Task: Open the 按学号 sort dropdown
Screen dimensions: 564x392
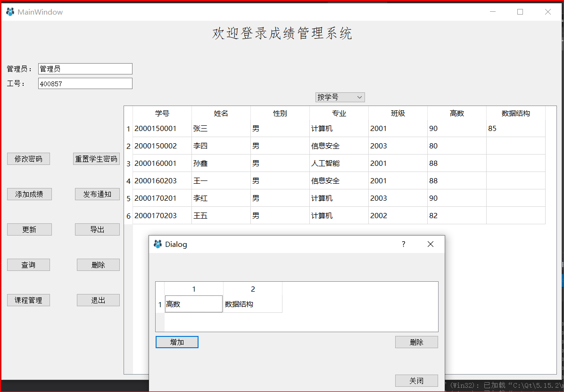Action: [x=340, y=97]
